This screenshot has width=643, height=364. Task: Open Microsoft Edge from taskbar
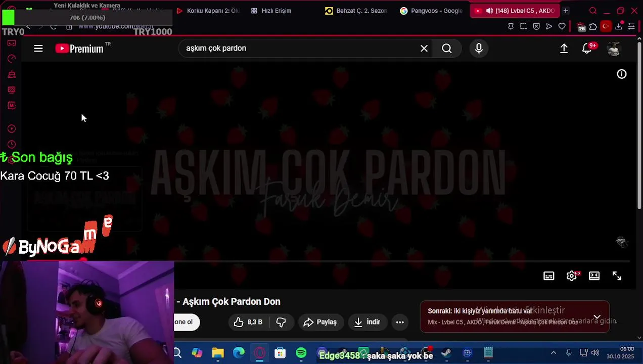pyautogui.click(x=239, y=353)
